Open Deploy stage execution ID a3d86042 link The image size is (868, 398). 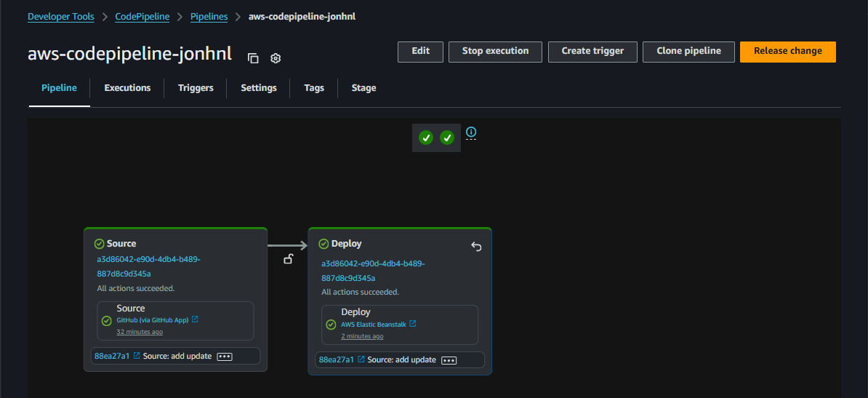click(x=373, y=271)
